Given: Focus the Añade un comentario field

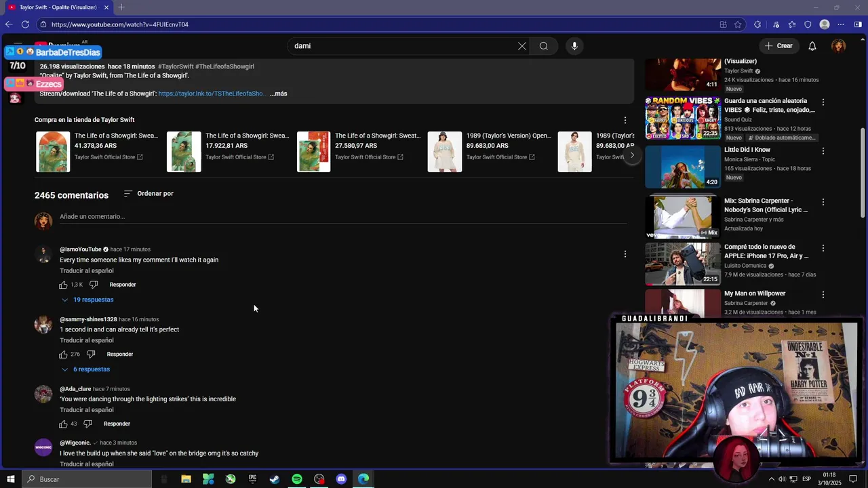Looking at the screenshot, I should (x=343, y=217).
